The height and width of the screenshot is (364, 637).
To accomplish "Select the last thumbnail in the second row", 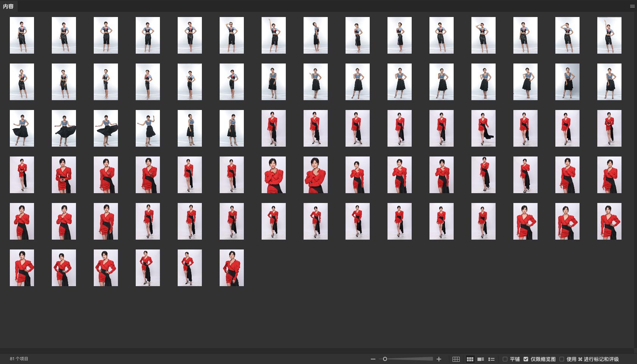I will [x=609, y=82].
